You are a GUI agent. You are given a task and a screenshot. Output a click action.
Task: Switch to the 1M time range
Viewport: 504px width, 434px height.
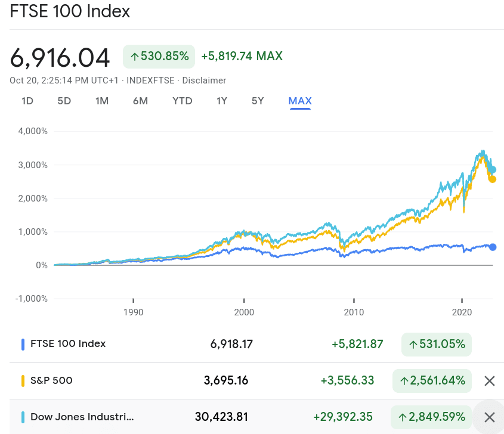click(x=102, y=101)
